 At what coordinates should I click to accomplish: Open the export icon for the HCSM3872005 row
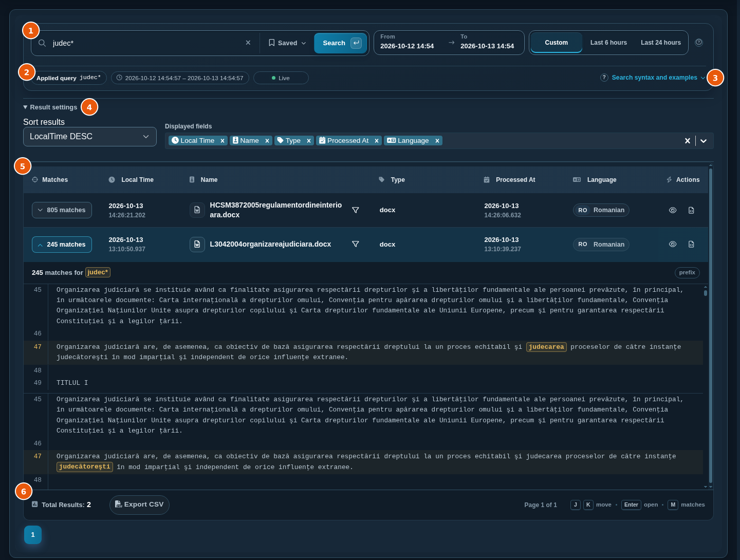[x=691, y=210]
